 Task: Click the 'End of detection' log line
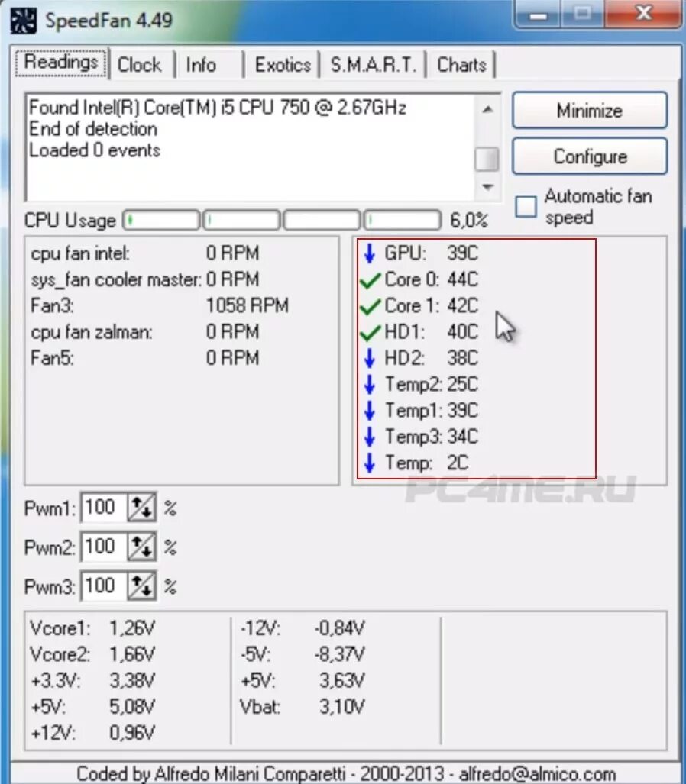(93, 129)
